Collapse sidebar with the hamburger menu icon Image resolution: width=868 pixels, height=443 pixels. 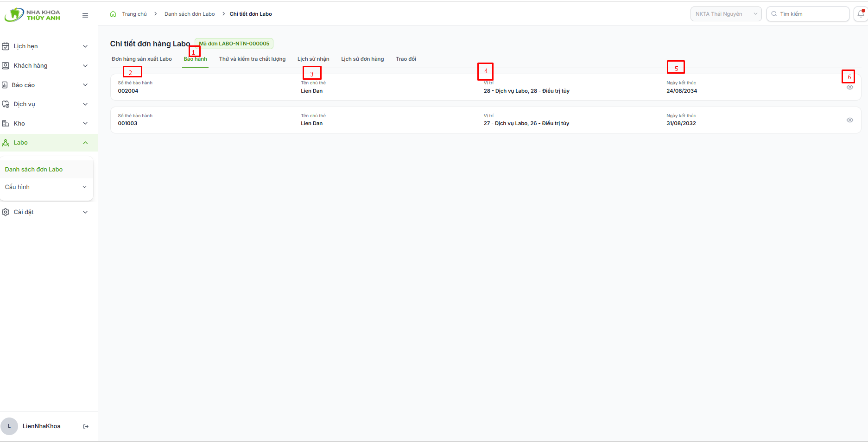[x=85, y=15]
